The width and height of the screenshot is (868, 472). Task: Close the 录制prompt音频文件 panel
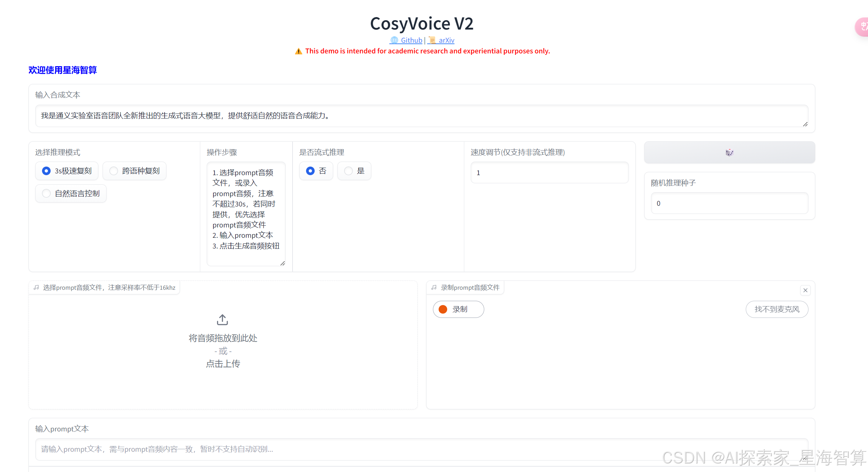805,290
